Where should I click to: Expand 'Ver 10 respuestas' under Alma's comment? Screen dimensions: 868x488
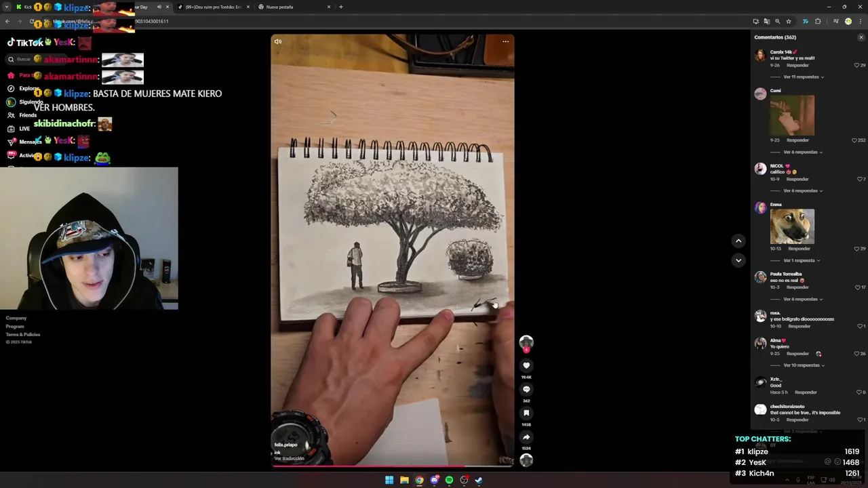click(x=804, y=365)
